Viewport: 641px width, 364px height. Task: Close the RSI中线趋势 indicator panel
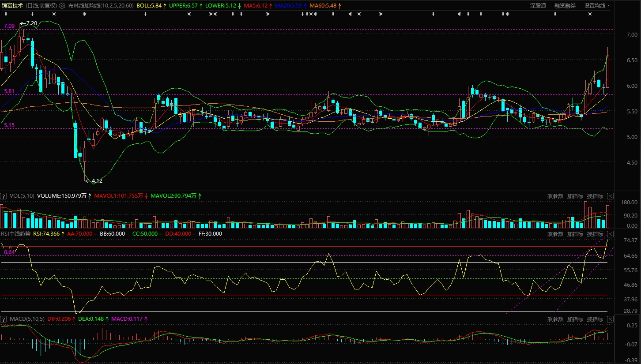coord(611,234)
